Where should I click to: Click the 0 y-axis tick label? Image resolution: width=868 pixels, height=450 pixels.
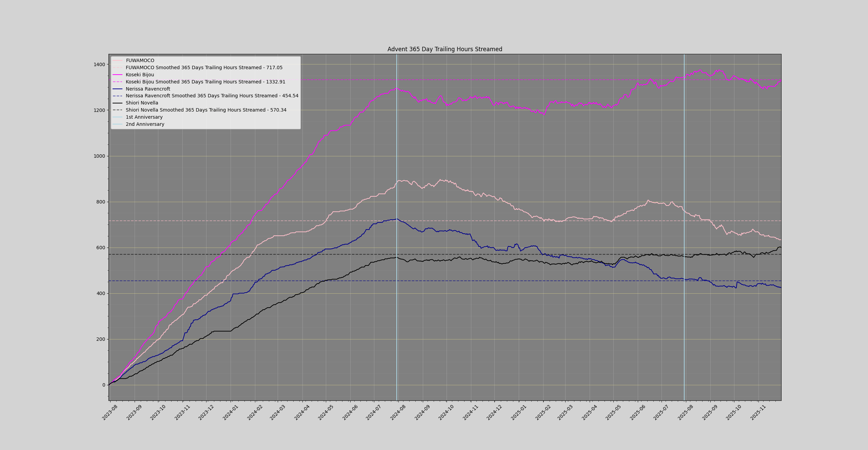pyautogui.click(x=104, y=385)
